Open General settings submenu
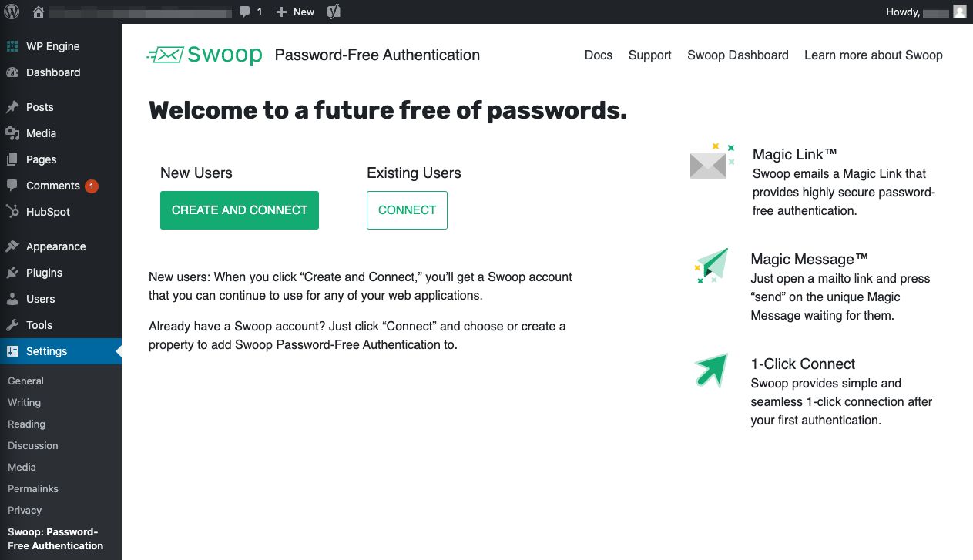 [x=25, y=381]
